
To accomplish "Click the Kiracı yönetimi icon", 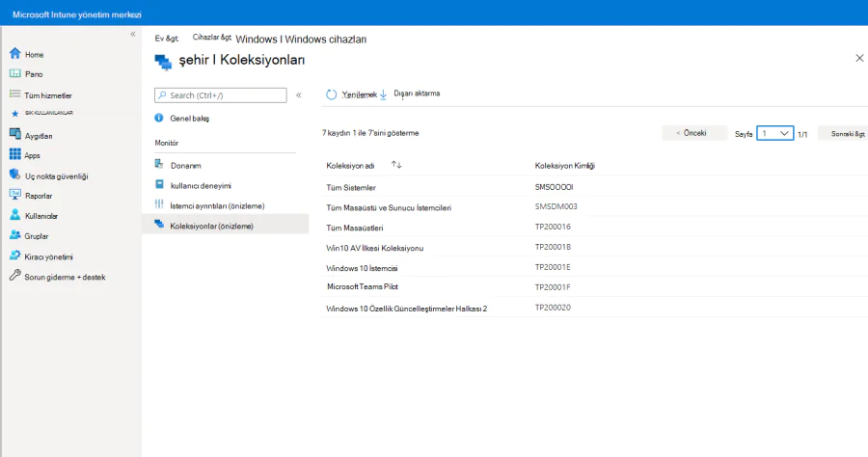I will coord(14,255).
